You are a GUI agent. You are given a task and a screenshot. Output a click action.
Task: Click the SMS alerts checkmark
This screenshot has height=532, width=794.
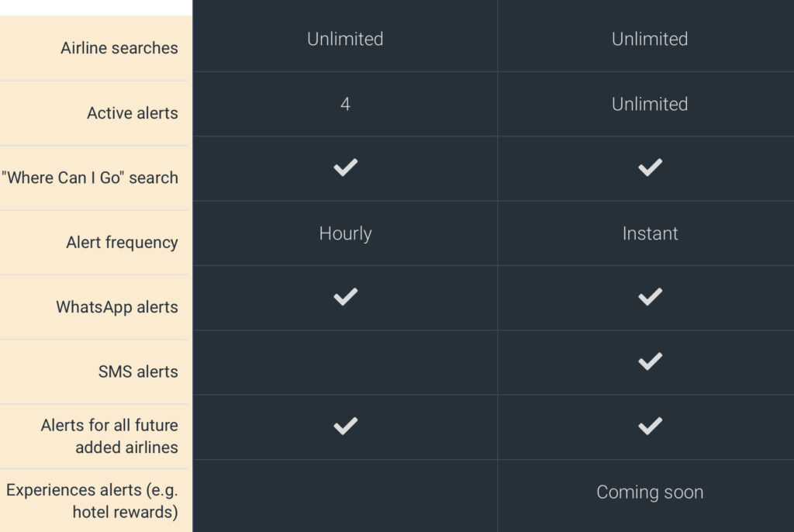tap(650, 361)
